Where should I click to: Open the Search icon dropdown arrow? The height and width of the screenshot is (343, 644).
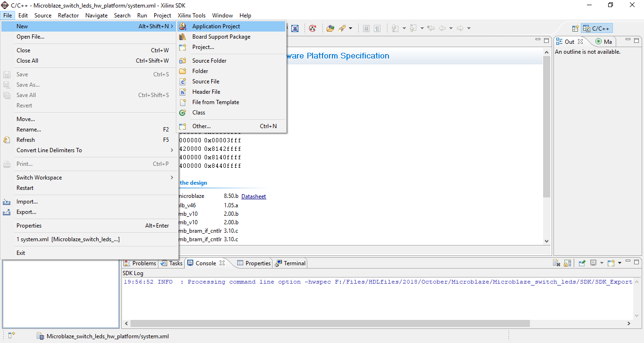350,28
